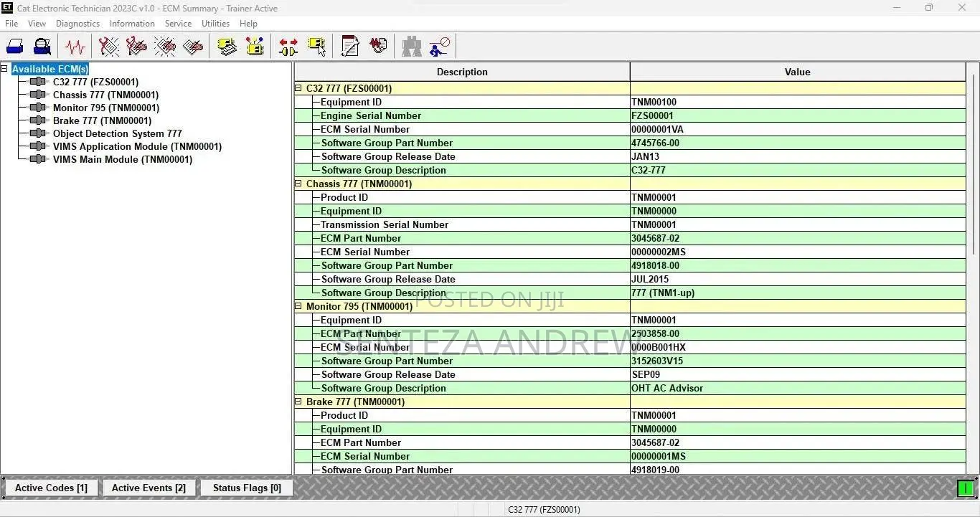The image size is (980, 517).
Task: Open the ECM Configuration tool icon
Action: [x=255, y=47]
